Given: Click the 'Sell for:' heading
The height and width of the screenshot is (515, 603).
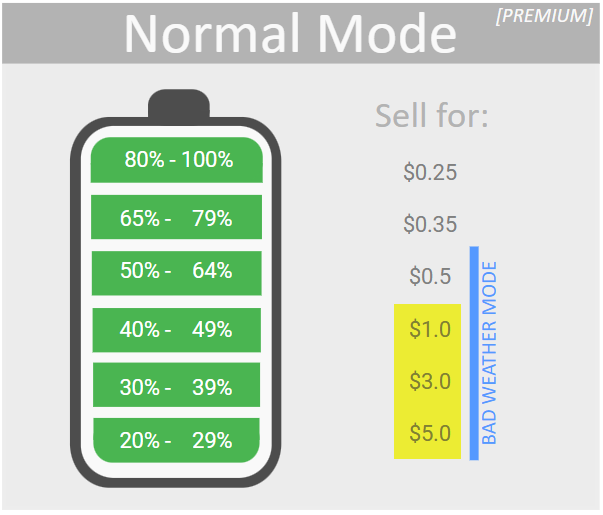Looking at the screenshot, I should [x=432, y=116].
